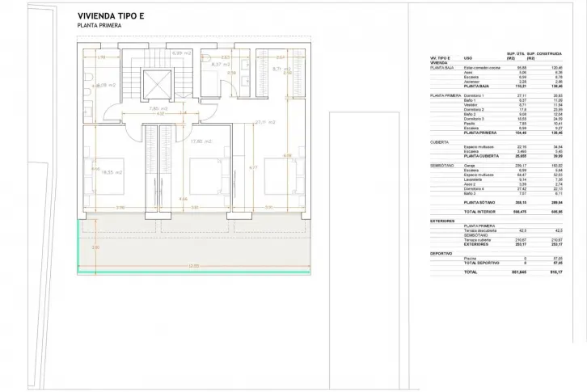
Task: Click the 7,85 m2 hallway area label
Action: (x=159, y=109)
